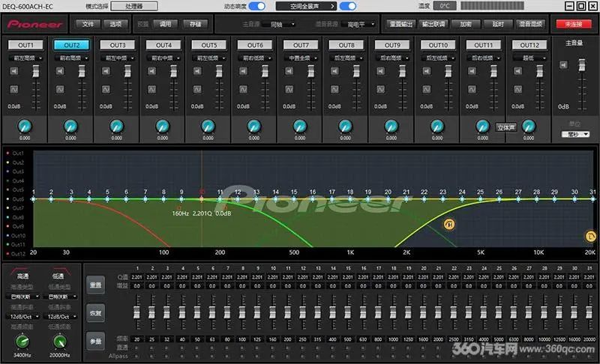Expand the 空间全景声 selector arrow
This screenshot has width=600, height=364.
[332, 6]
